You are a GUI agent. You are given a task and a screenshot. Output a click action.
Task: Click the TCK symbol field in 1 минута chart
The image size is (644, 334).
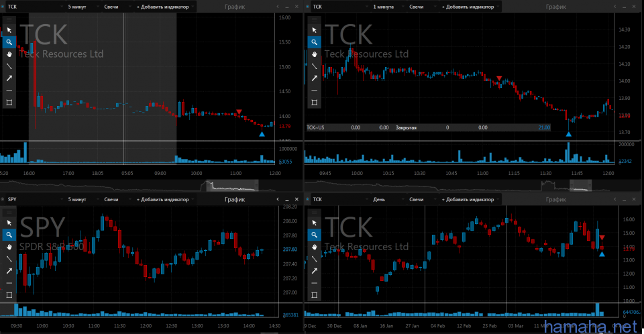[340, 7]
